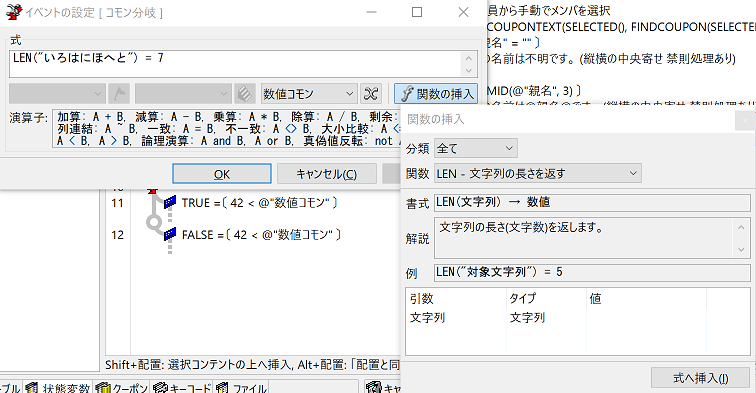Click the 文字列 type cell under タイプ
The height and width of the screenshot is (393, 756).
[x=527, y=318]
